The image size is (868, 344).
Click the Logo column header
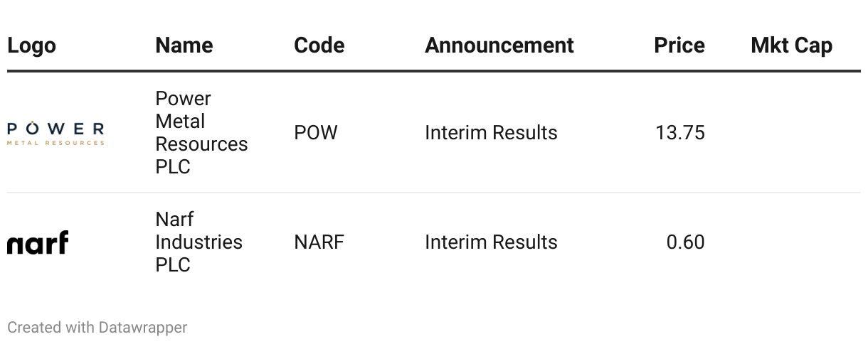pyautogui.click(x=31, y=45)
